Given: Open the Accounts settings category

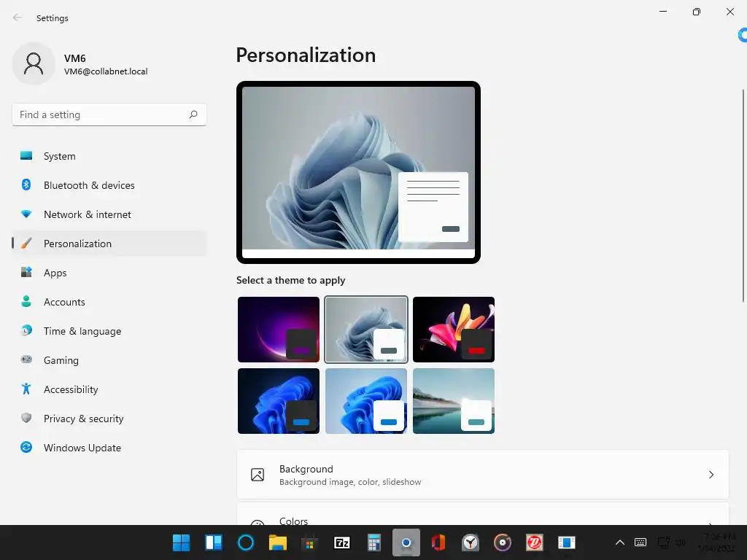Looking at the screenshot, I should click(109, 302).
